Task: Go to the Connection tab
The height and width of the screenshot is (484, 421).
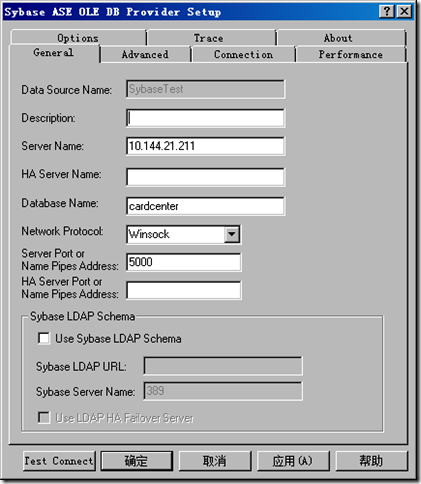Action: pyautogui.click(x=243, y=54)
